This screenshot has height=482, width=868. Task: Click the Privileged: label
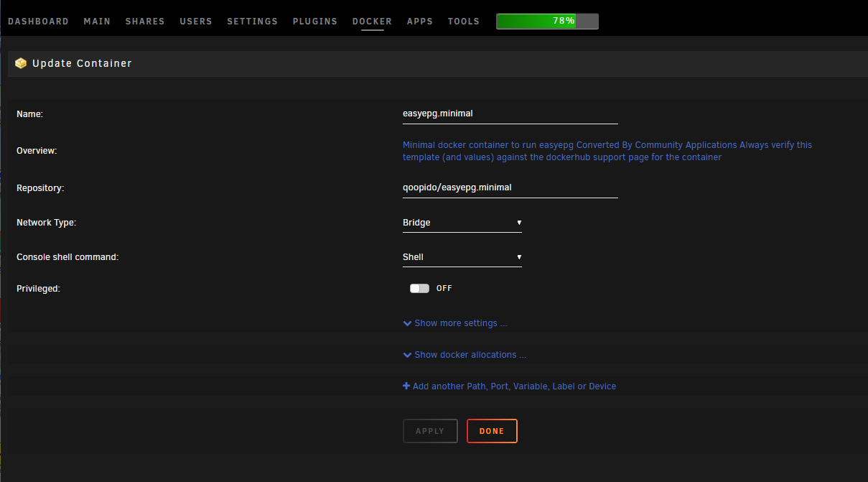click(38, 288)
